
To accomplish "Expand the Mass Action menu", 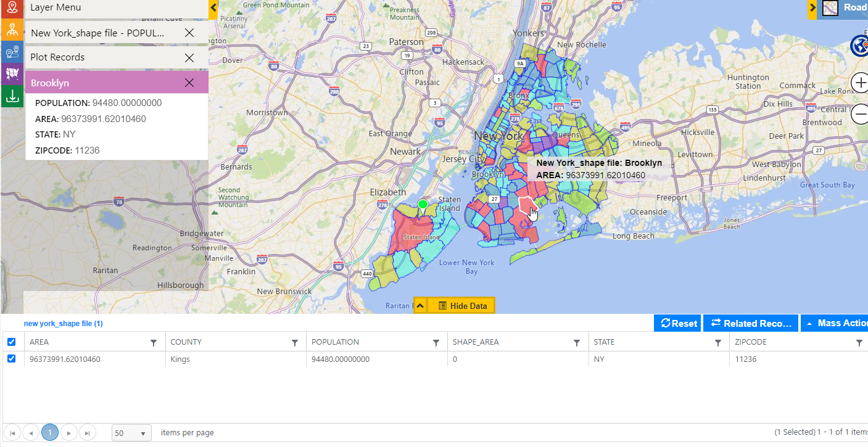I will click(x=834, y=323).
